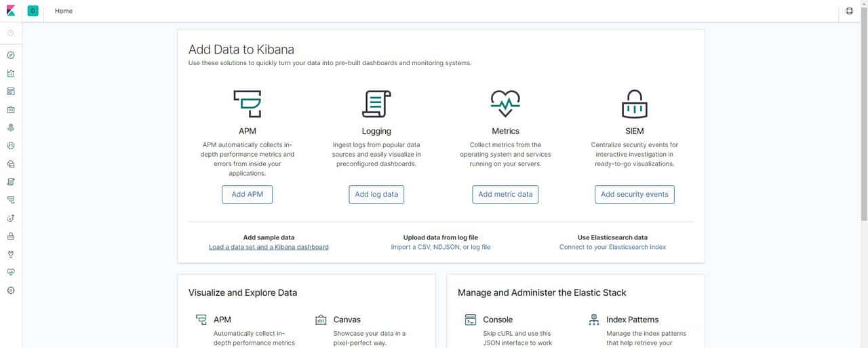Image resolution: width=868 pixels, height=348 pixels.
Task: Open Uptime from the side navigation
Action: click(11, 218)
